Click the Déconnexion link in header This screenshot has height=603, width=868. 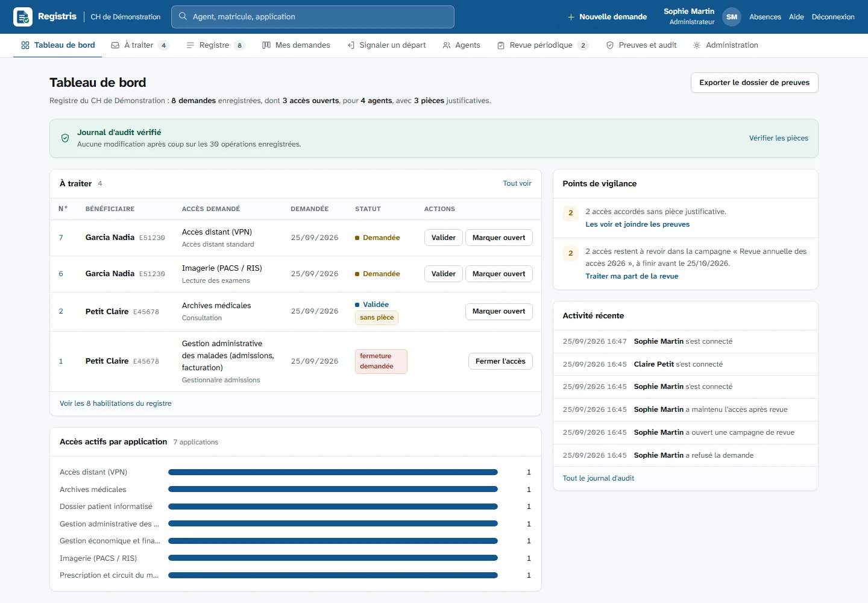tap(833, 17)
